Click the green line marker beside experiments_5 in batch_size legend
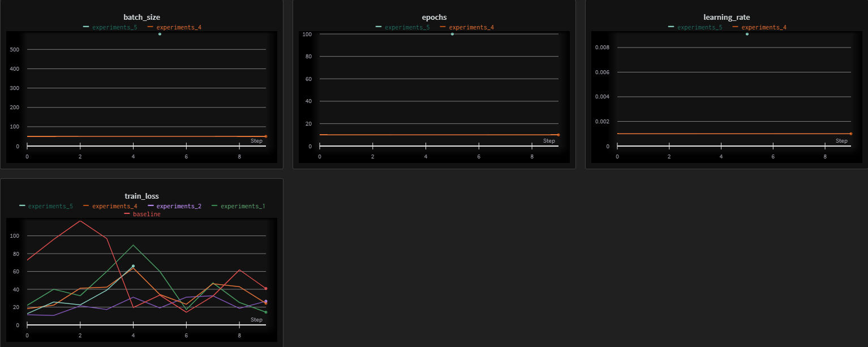This screenshot has height=347, width=868. pos(85,27)
